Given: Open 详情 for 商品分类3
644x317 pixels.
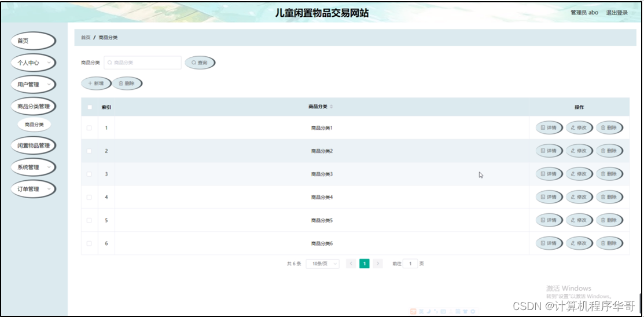Looking at the screenshot, I should tap(549, 174).
